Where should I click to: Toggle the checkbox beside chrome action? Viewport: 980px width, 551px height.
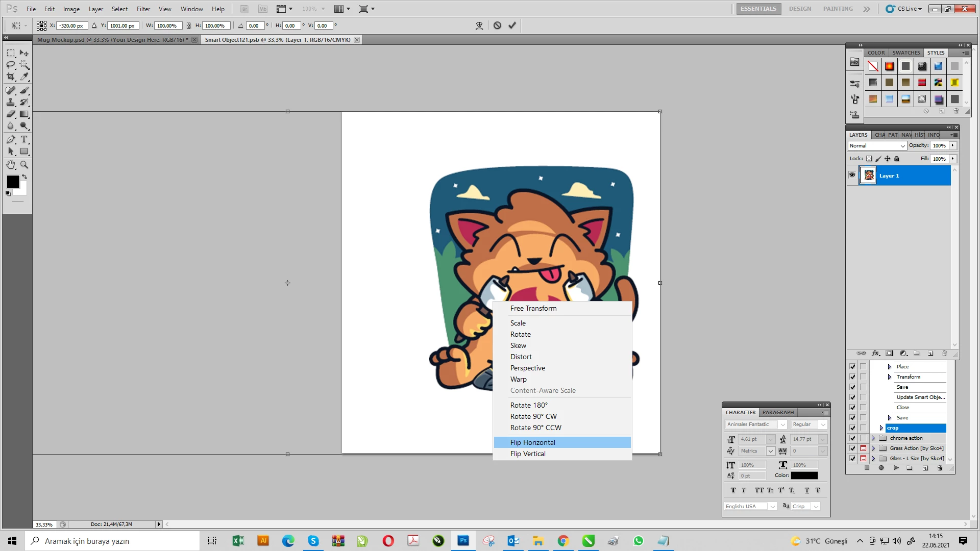coord(852,438)
